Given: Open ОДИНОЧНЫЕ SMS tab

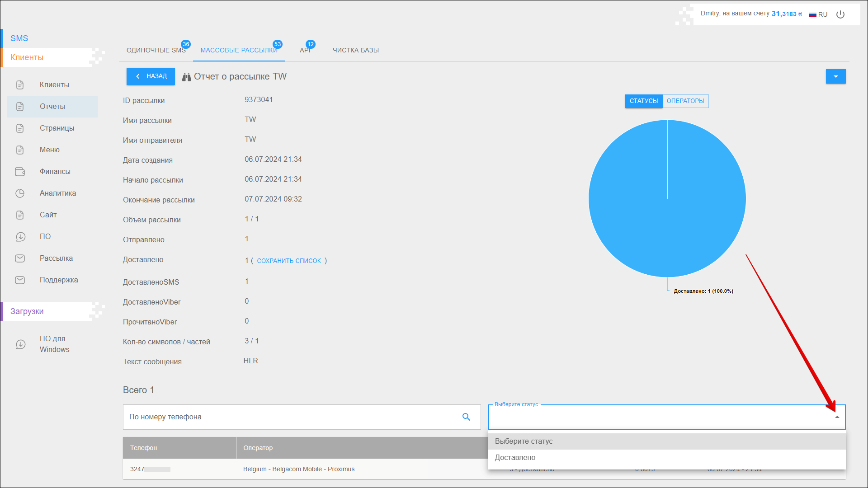Looking at the screenshot, I should click(x=156, y=50).
